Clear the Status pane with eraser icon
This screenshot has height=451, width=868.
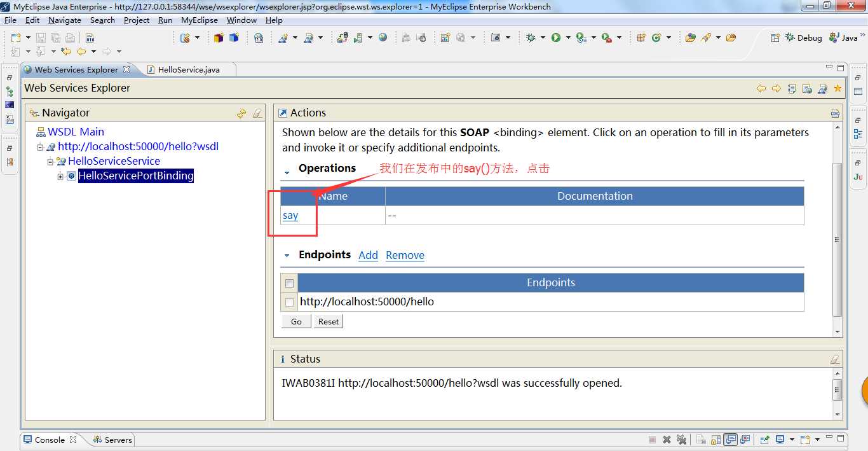[835, 359]
